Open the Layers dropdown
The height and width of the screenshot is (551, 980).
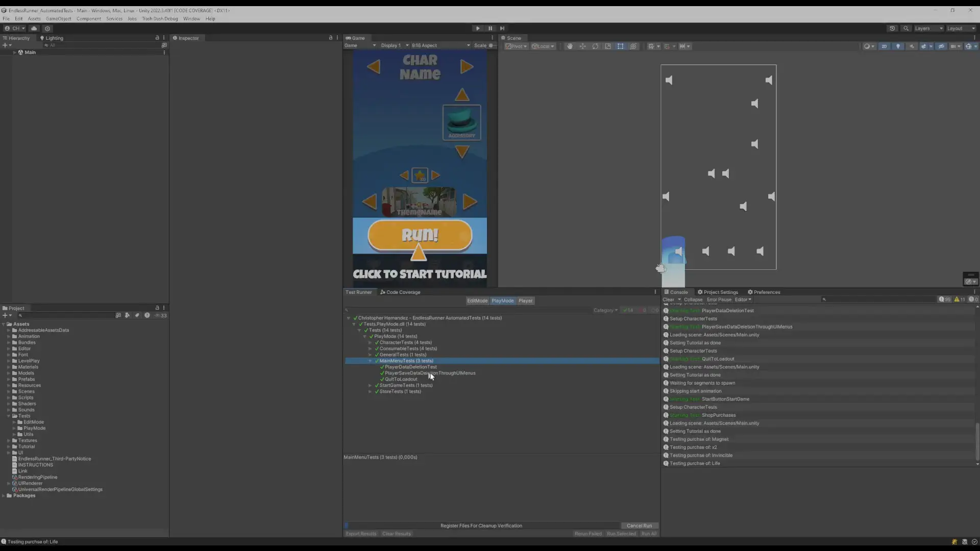[928, 29]
